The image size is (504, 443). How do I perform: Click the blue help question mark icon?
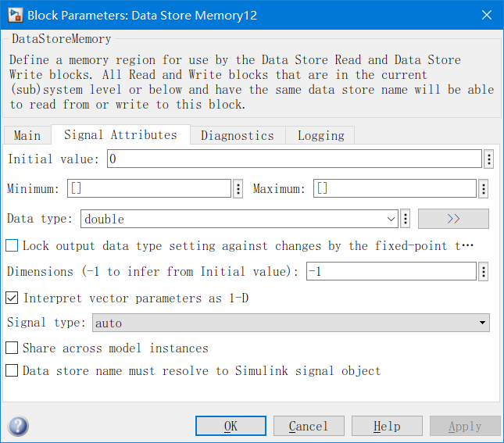(18, 426)
